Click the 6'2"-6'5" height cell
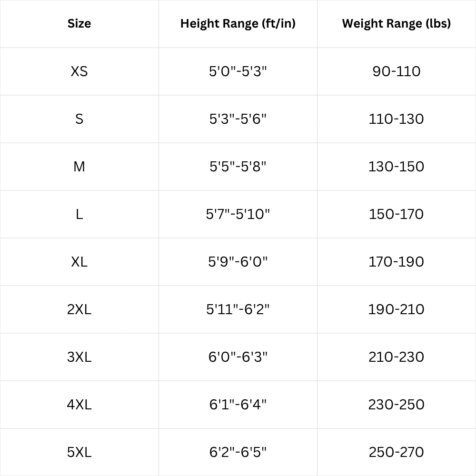 [238, 452]
